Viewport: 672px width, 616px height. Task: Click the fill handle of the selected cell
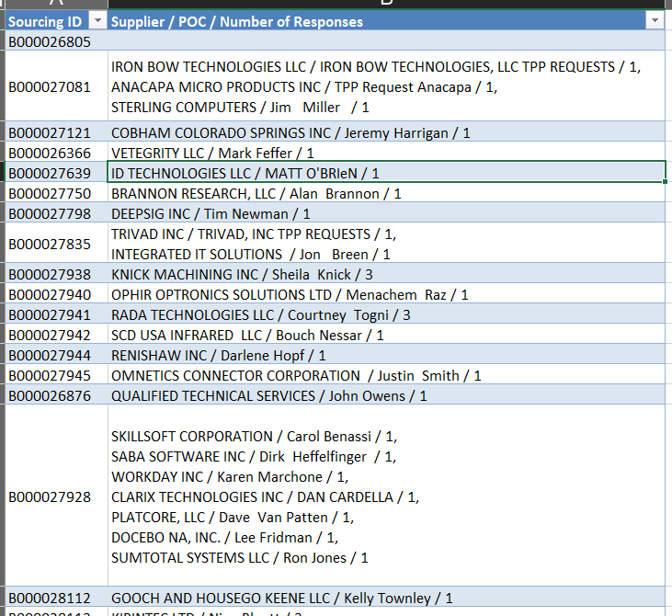tap(665, 182)
